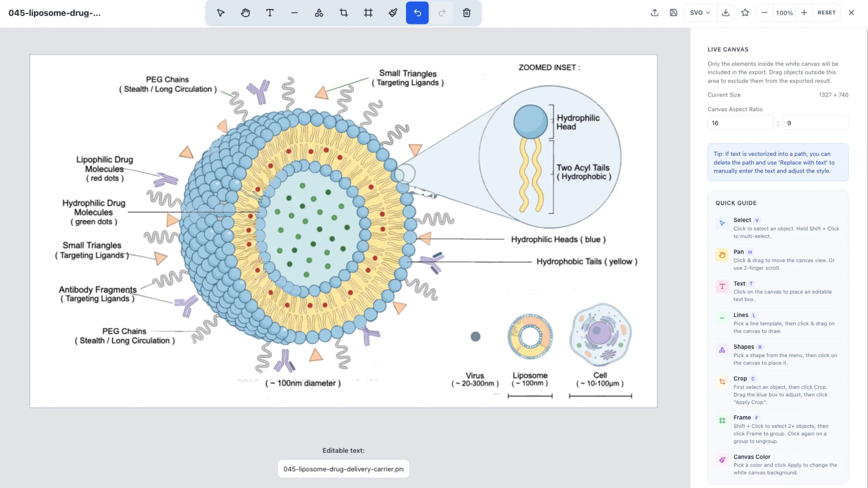This screenshot has height=488, width=868.
Task: Choose the Text tool
Action: click(x=270, y=13)
